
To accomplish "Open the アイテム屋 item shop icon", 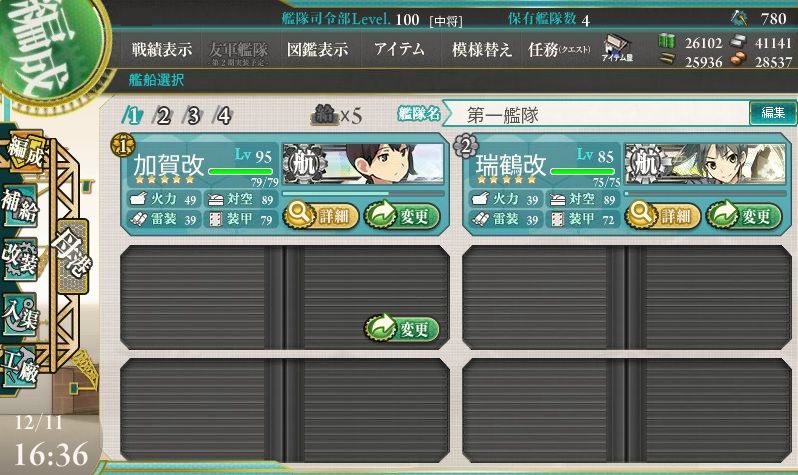I will pos(617,49).
